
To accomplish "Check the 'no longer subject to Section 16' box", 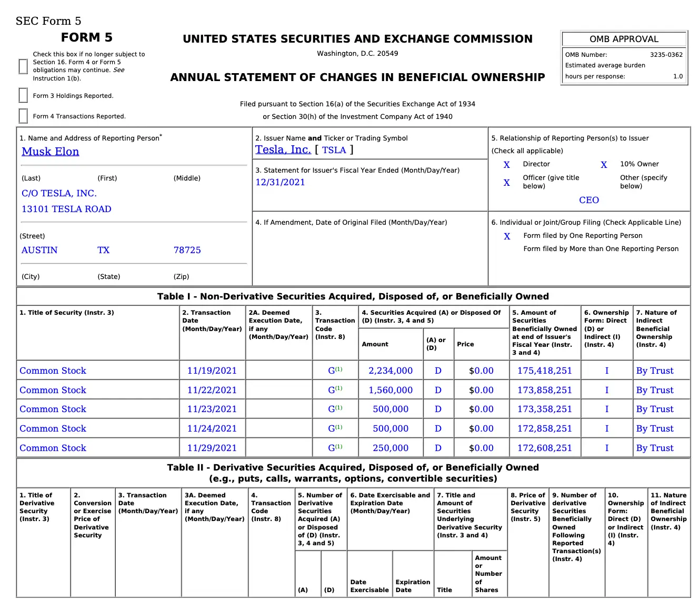I will click(x=23, y=66).
